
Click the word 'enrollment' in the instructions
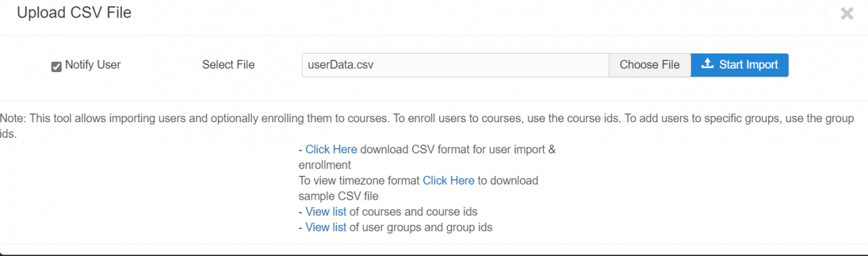pos(325,165)
